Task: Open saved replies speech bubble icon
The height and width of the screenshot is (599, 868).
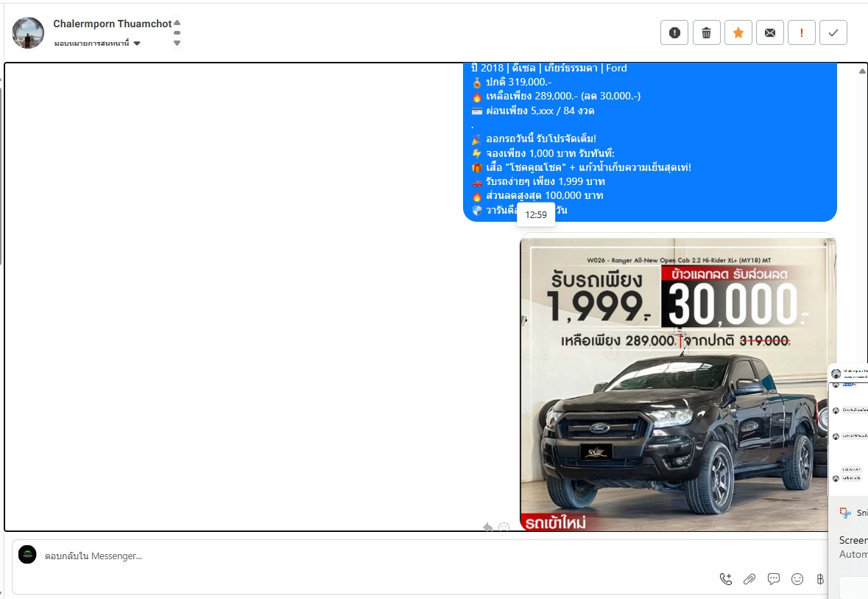Action: pos(773,579)
